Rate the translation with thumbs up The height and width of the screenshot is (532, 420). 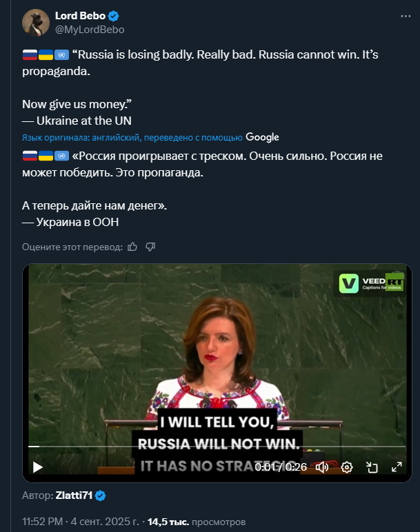[132, 247]
